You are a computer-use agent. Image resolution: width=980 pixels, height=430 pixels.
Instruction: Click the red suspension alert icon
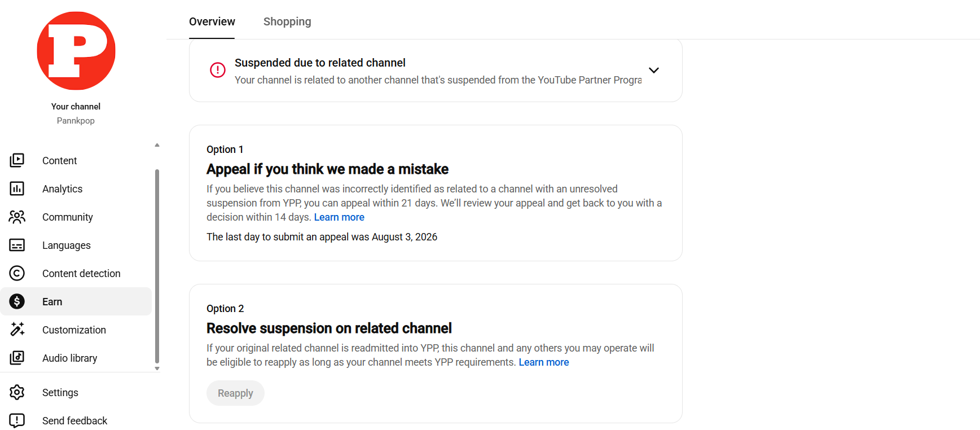[x=218, y=70]
